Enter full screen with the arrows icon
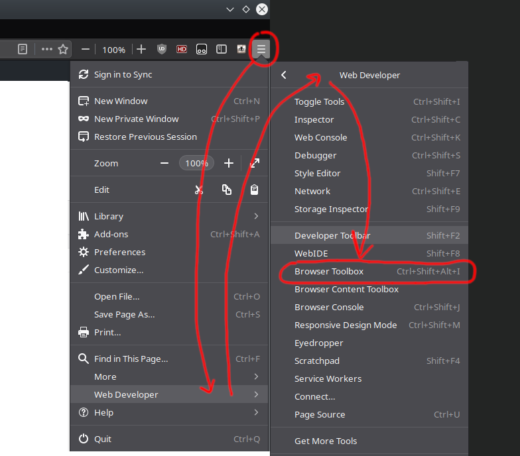This screenshot has width=520, height=456. click(x=255, y=163)
